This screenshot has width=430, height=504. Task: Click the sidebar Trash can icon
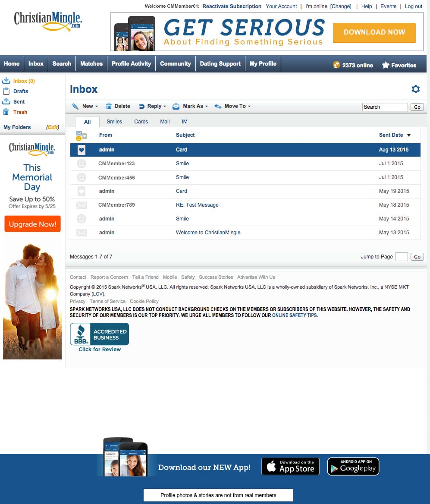[6, 112]
